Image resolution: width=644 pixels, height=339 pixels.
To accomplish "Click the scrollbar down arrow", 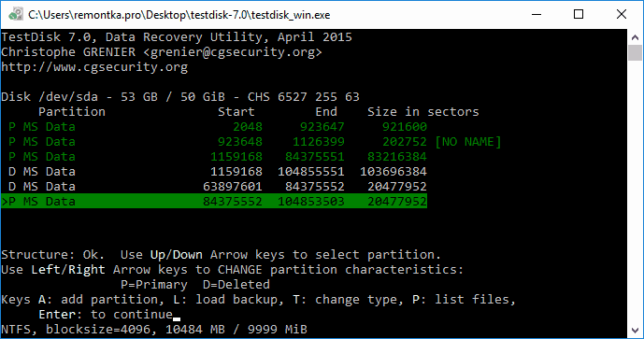I will tap(635, 331).
